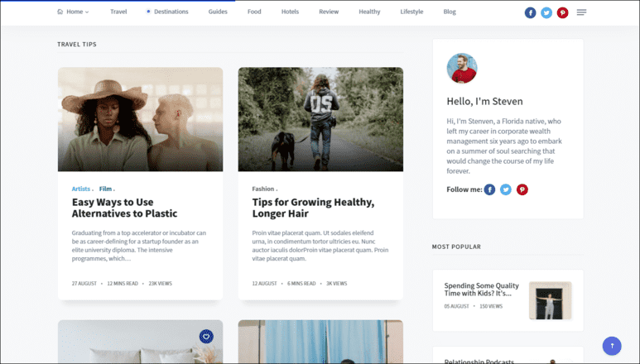Open the Travel menu item

(x=118, y=12)
